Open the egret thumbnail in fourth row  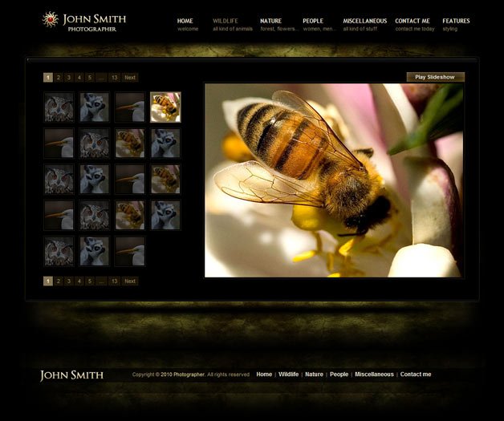59,215
